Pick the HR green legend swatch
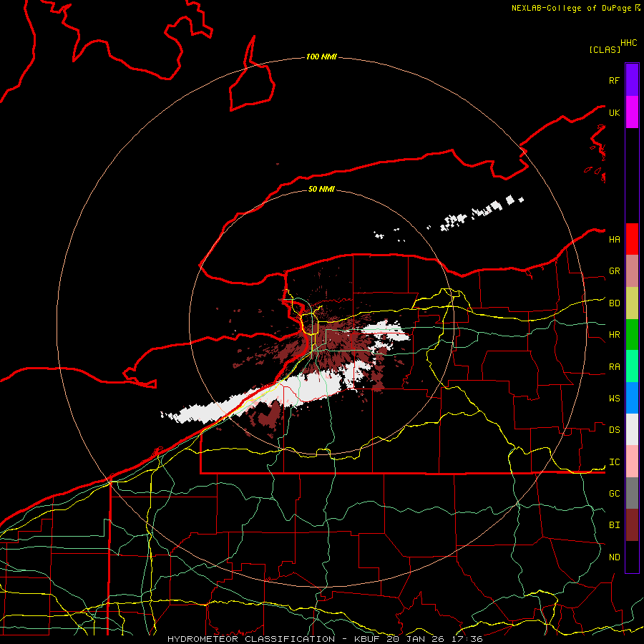Image resolution: width=644 pixels, height=644 pixels. [x=632, y=335]
